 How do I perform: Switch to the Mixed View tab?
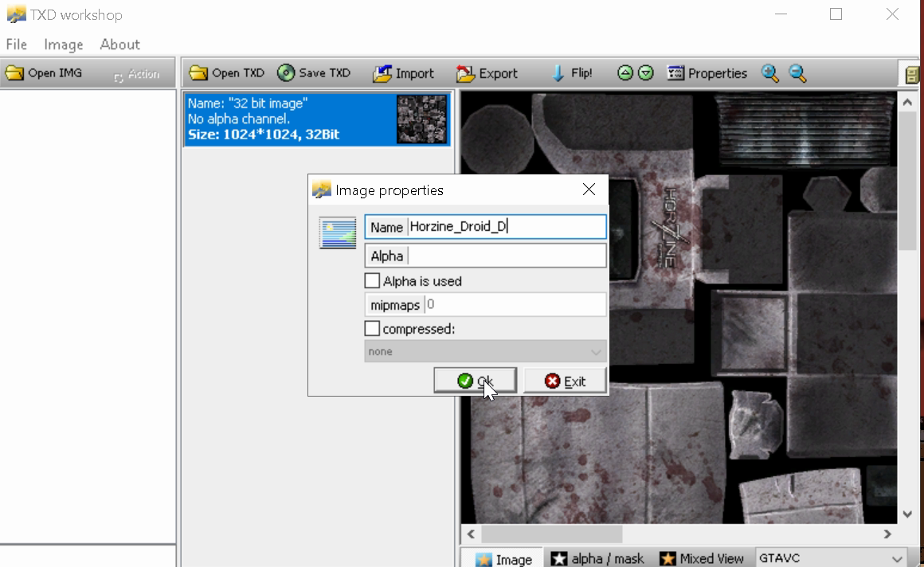(701, 558)
